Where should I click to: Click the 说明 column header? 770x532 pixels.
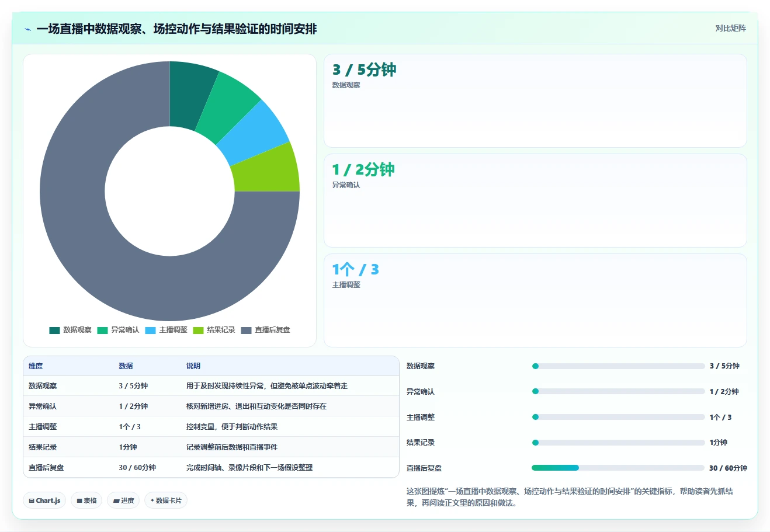tap(193, 366)
